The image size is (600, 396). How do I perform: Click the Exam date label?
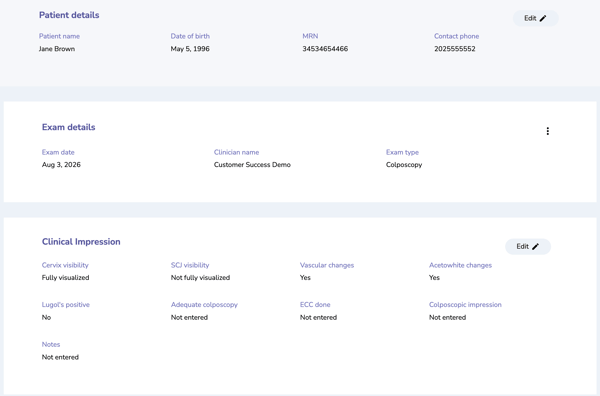pos(58,152)
